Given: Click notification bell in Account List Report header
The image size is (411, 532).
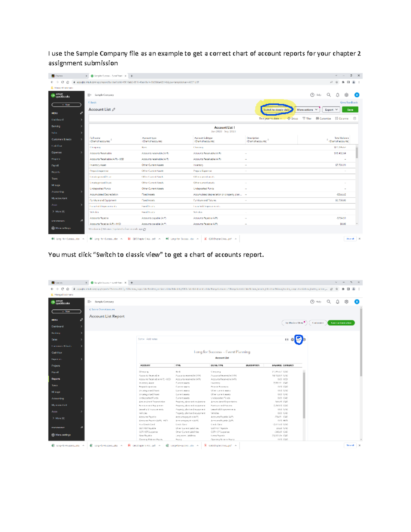Looking at the screenshot, I should [x=338, y=302].
